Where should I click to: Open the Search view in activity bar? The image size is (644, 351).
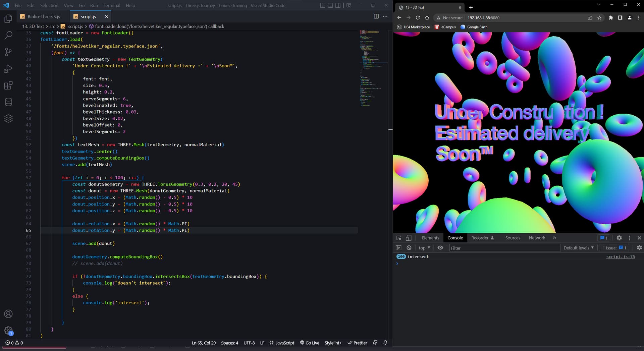click(8, 35)
